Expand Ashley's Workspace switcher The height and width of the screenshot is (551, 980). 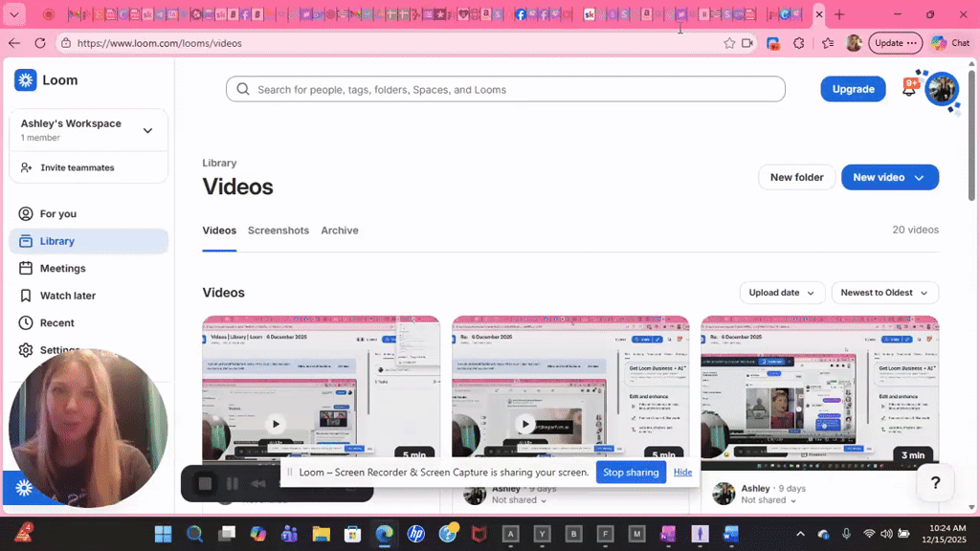coord(147,130)
